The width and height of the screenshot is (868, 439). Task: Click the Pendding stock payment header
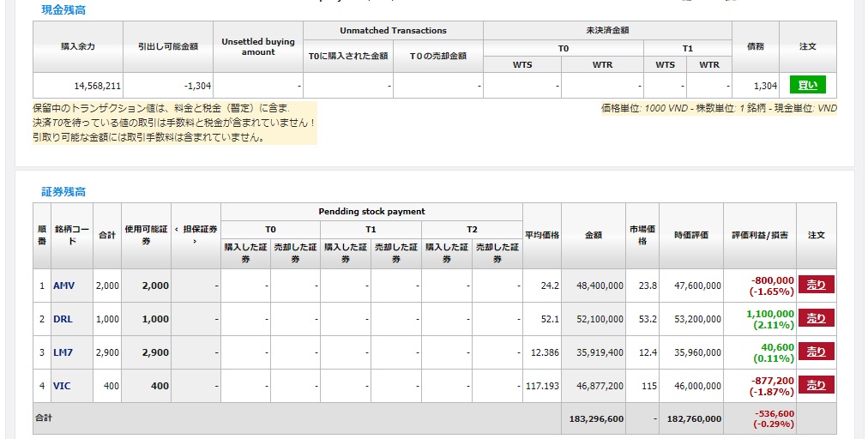coord(371,211)
